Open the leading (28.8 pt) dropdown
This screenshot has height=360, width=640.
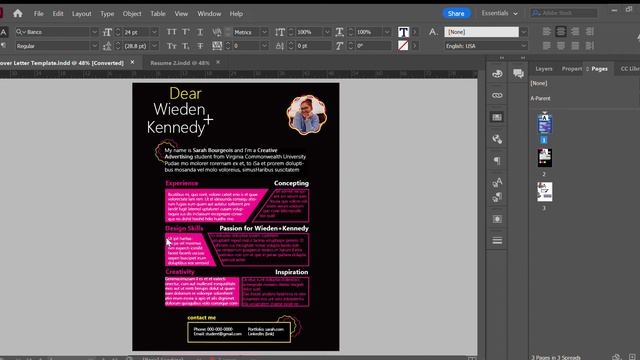tap(154, 46)
